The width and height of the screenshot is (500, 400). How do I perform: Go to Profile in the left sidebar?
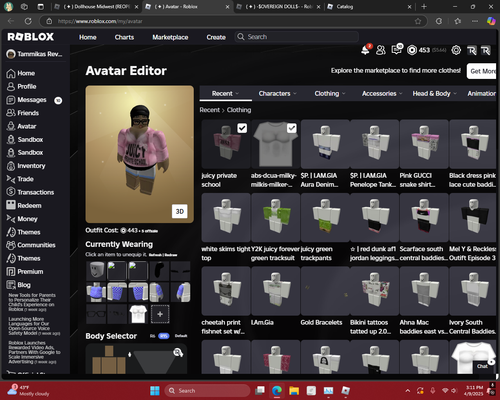tap(21, 86)
